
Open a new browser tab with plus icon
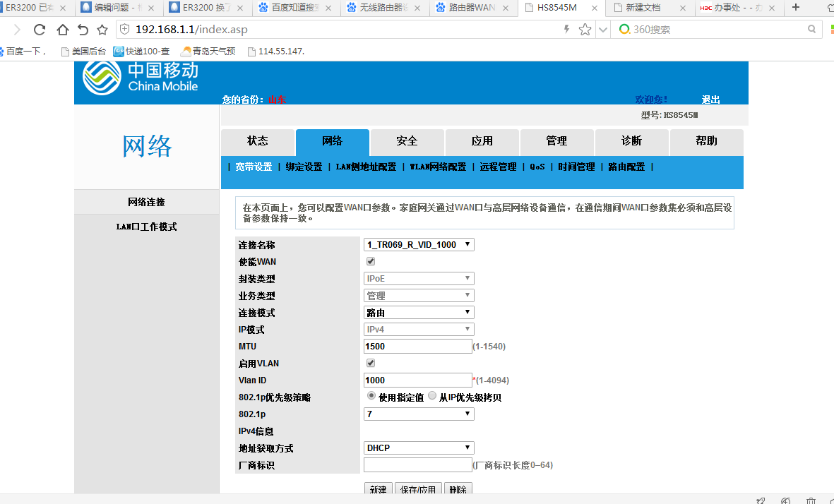[796, 8]
